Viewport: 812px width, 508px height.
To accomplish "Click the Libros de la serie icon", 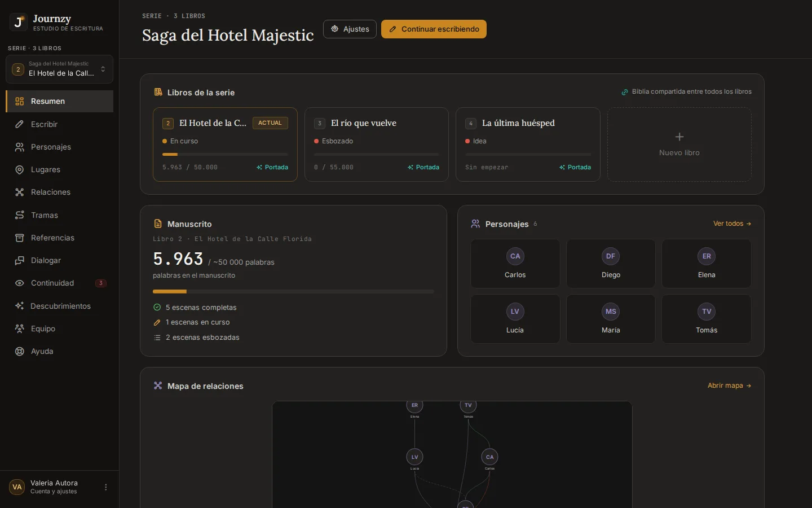I will [158, 92].
